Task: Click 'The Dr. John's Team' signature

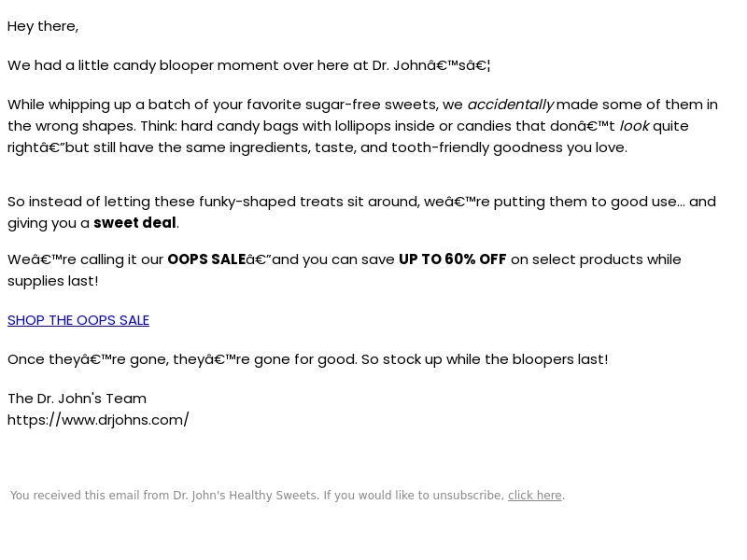Action: (78, 399)
